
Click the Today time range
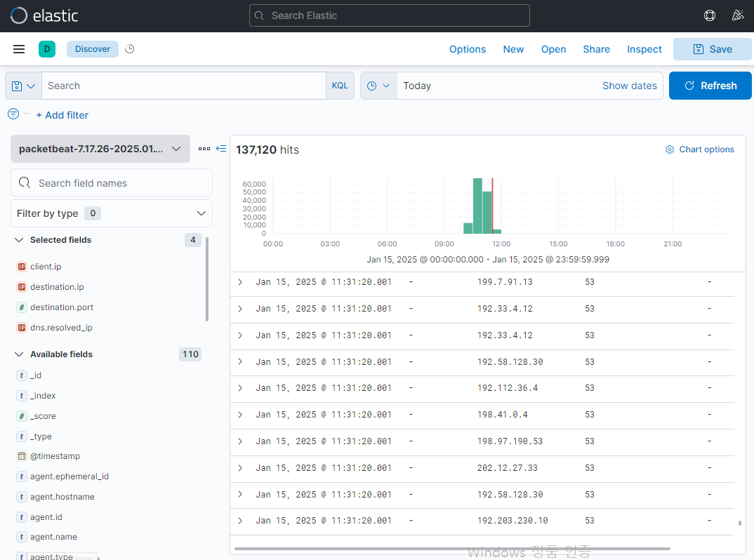tap(417, 86)
